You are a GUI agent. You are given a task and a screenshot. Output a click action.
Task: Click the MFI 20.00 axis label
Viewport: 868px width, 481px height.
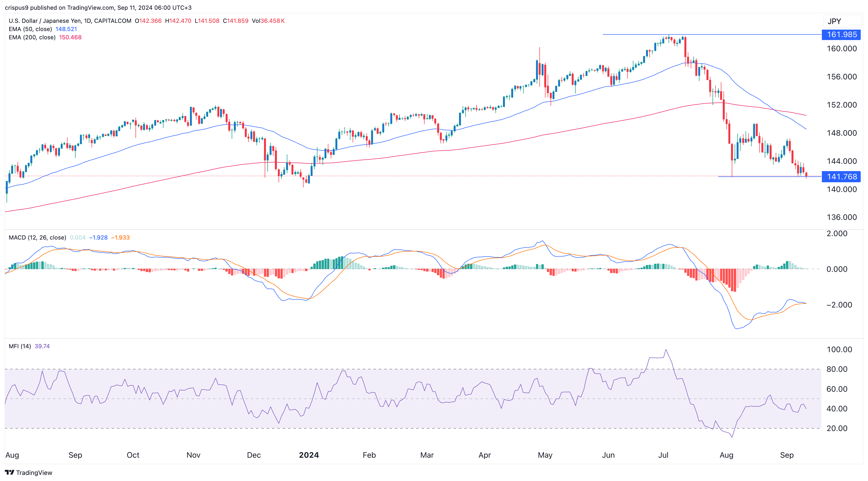[x=837, y=429]
